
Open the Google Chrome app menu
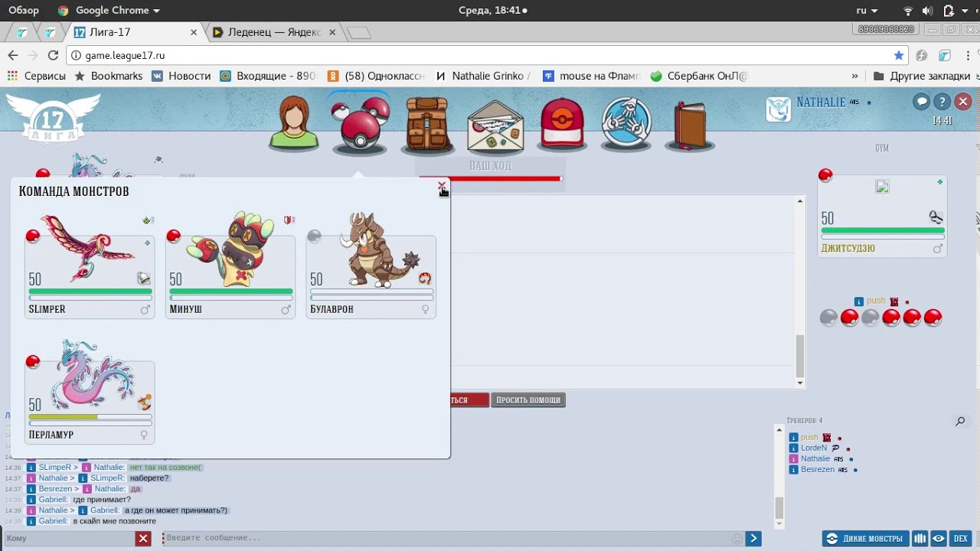[108, 10]
